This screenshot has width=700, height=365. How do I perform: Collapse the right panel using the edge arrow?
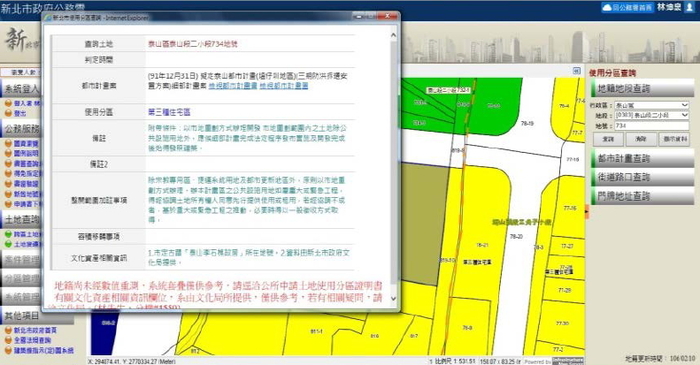pos(587,211)
